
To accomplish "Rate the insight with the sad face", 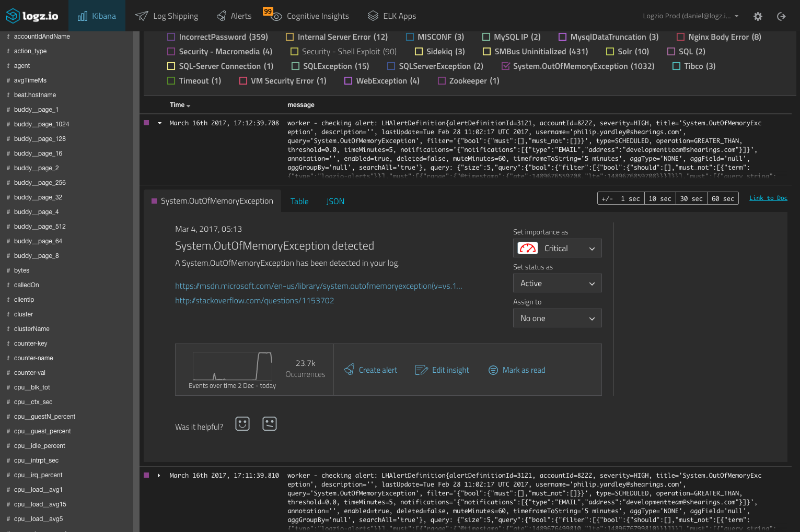I will (x=269, y=423).
